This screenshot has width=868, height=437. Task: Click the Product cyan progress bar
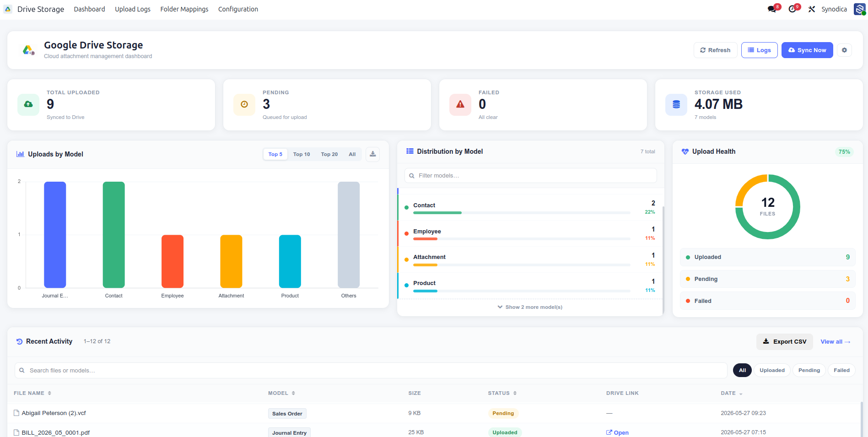425,291
